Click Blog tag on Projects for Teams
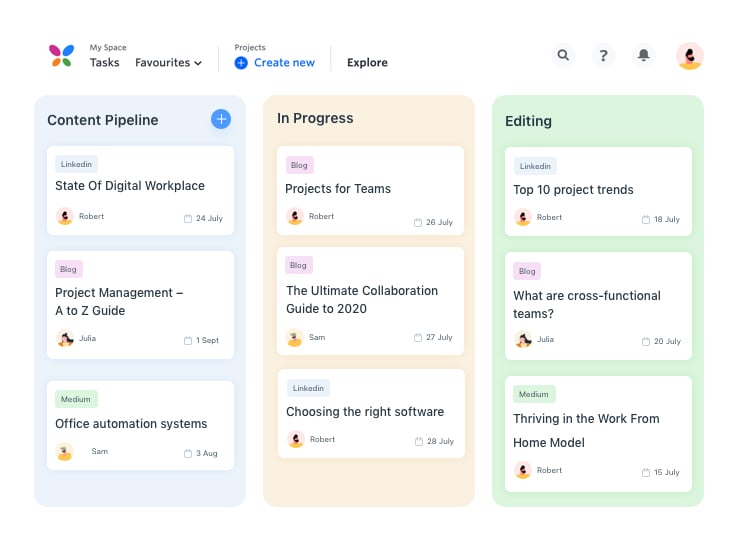The image size is (743, 547). [299, 165]
